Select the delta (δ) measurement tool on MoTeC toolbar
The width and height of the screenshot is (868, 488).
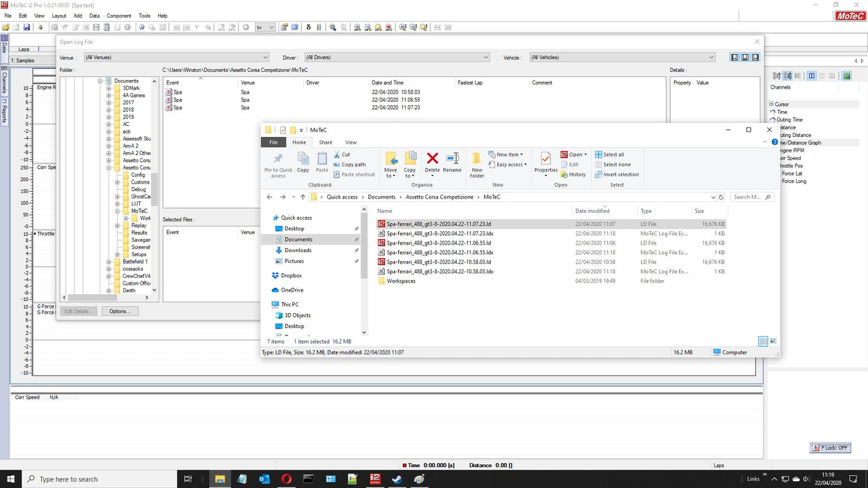[309, 28]
